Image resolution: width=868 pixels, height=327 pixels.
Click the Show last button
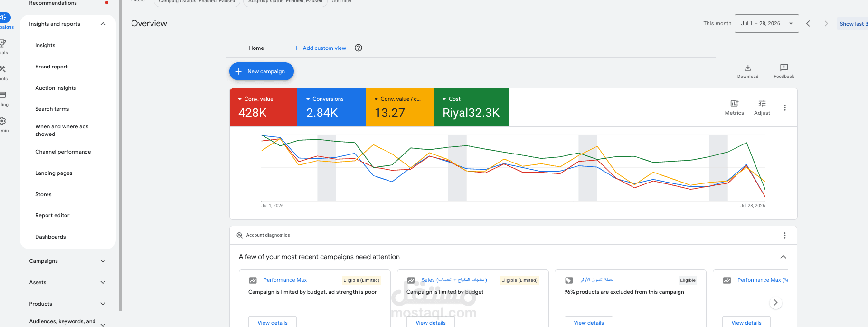point(853,24)
